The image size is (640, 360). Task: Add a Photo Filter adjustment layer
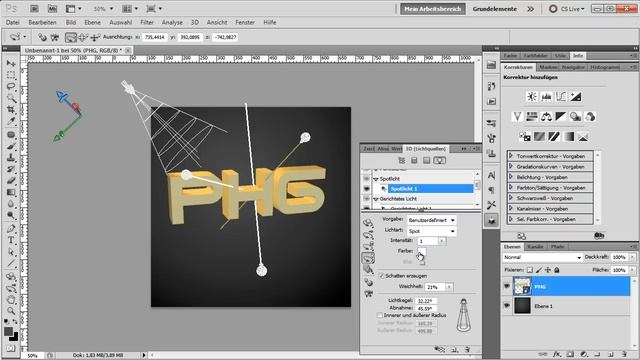[576, 117]
